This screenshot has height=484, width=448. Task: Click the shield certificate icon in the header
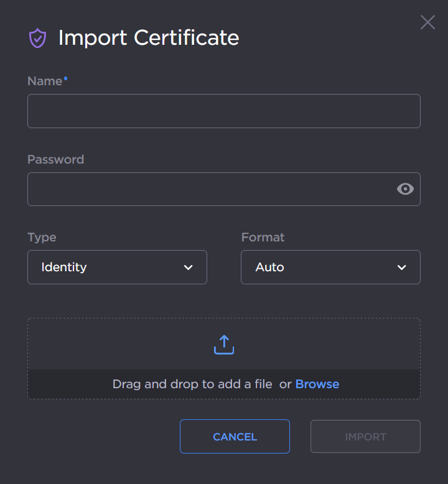coord(38,38)
